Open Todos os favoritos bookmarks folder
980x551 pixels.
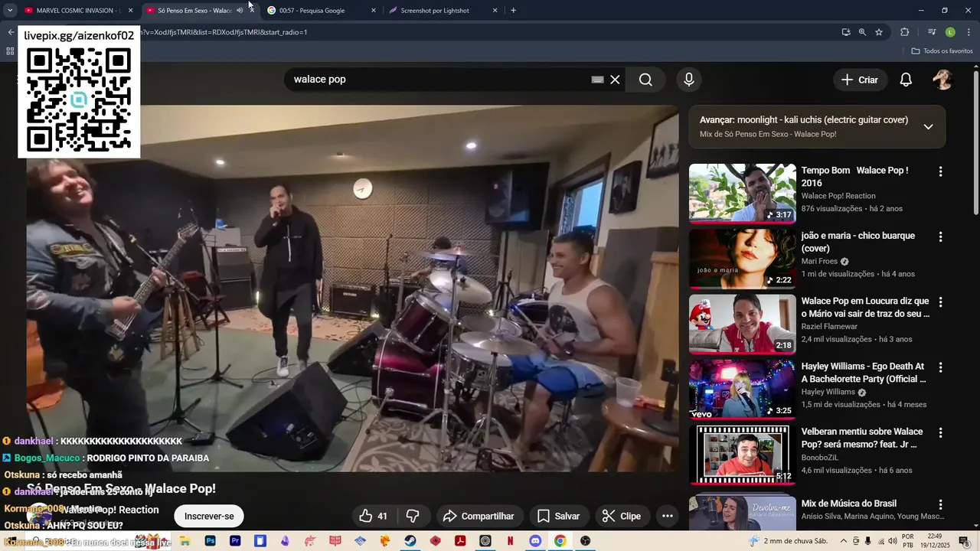(942, 51)
